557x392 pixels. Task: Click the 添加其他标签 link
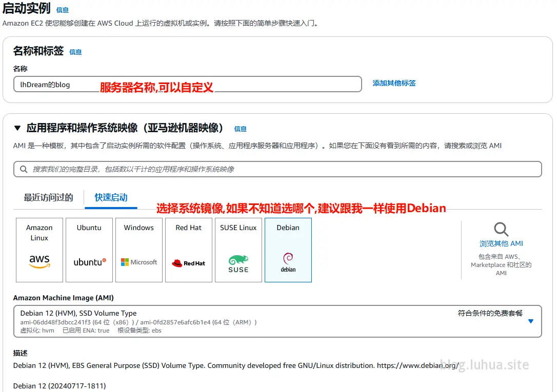tap(394, 83)
